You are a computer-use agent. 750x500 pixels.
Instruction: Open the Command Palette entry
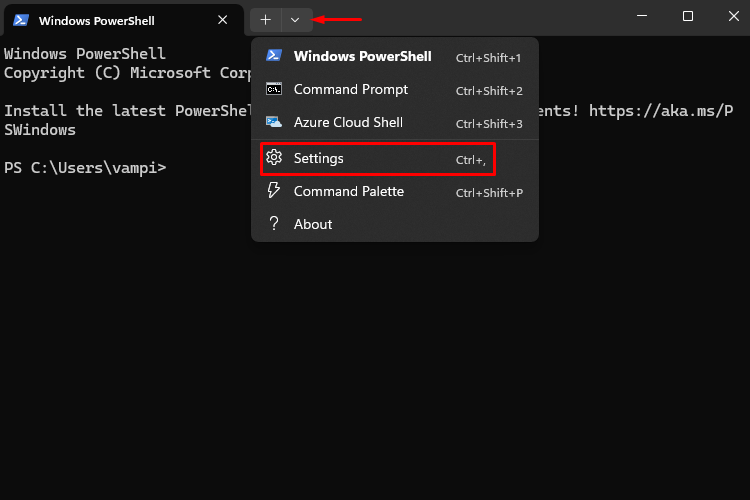pos(395,191)
